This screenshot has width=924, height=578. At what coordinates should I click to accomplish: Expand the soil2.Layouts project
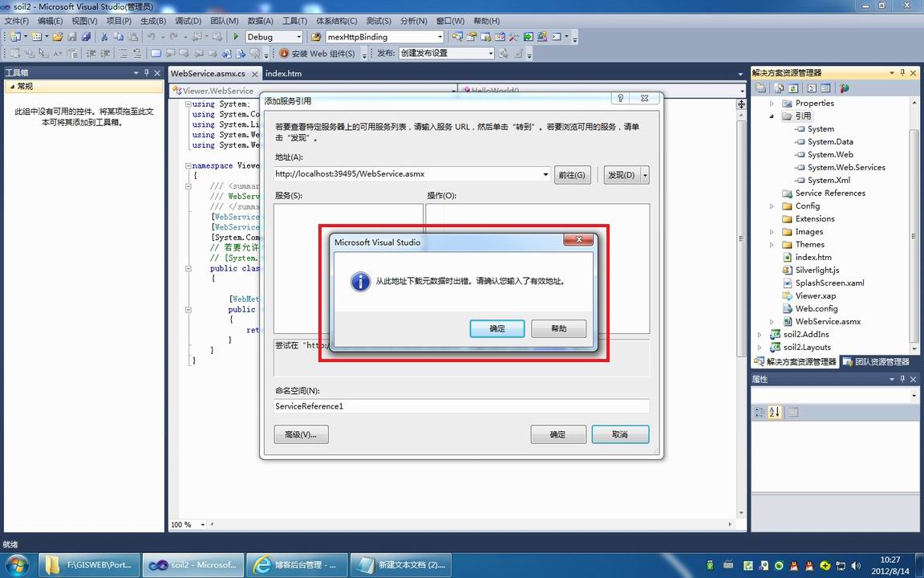click(759, 348)
